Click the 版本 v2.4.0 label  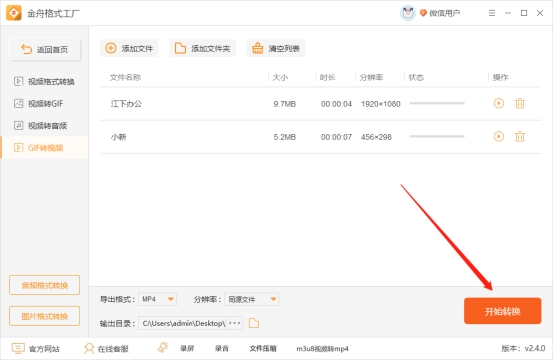tap(523, 348)
